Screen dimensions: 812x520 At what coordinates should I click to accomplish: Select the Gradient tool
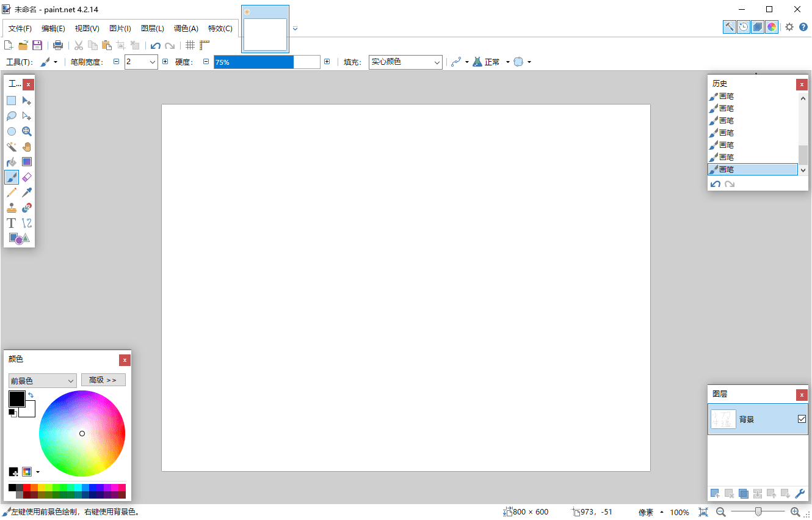click(27, 161)
